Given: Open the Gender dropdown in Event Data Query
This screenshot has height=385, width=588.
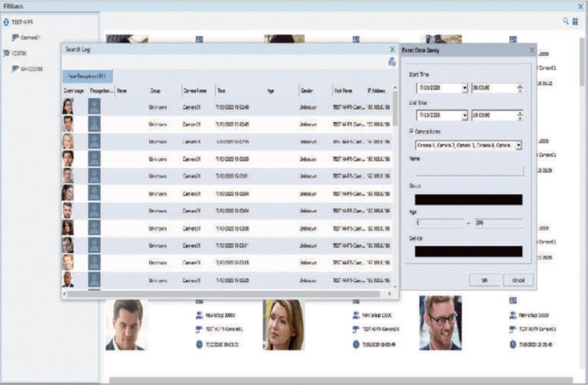Looking at the screenshot, I should (469, 251).
